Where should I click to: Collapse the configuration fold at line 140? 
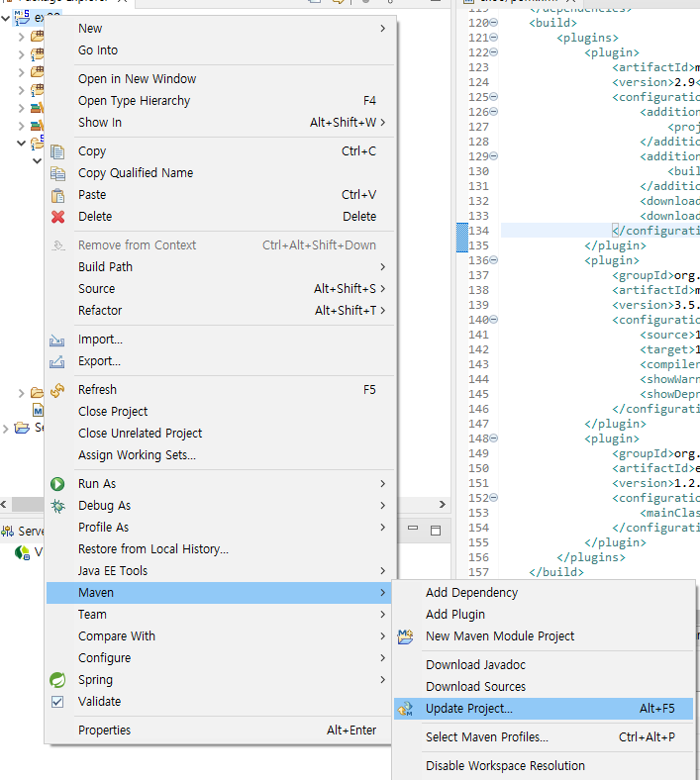(494, 320)
